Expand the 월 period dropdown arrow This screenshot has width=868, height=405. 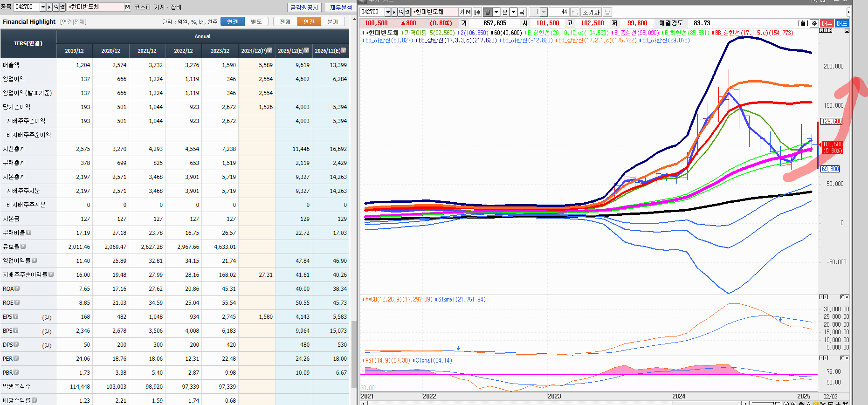[496, 12]
